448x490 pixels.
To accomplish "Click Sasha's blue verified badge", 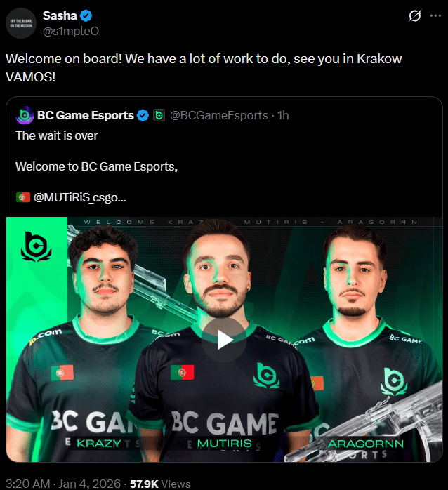I will pyautogui.click(x=86, y=15).
